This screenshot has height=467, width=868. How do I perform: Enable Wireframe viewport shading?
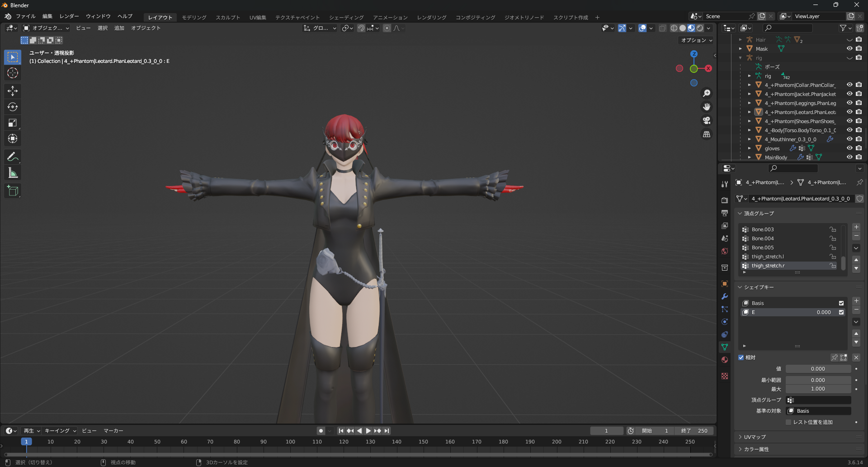coord(674,28)
